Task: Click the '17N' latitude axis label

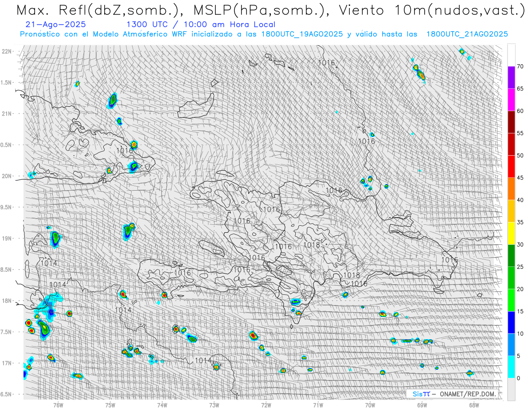Action: click(x=7, y=363)
